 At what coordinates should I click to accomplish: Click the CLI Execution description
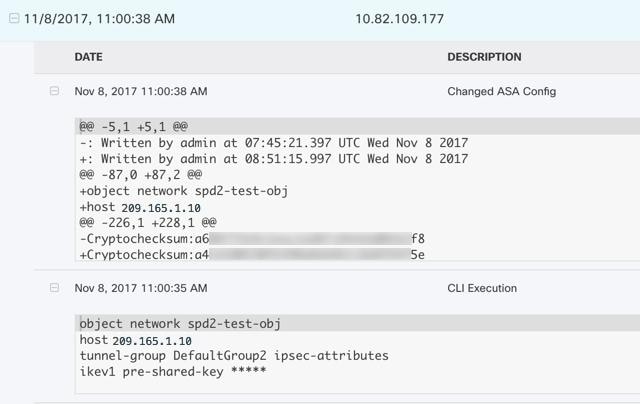click(x=482, y=288)
